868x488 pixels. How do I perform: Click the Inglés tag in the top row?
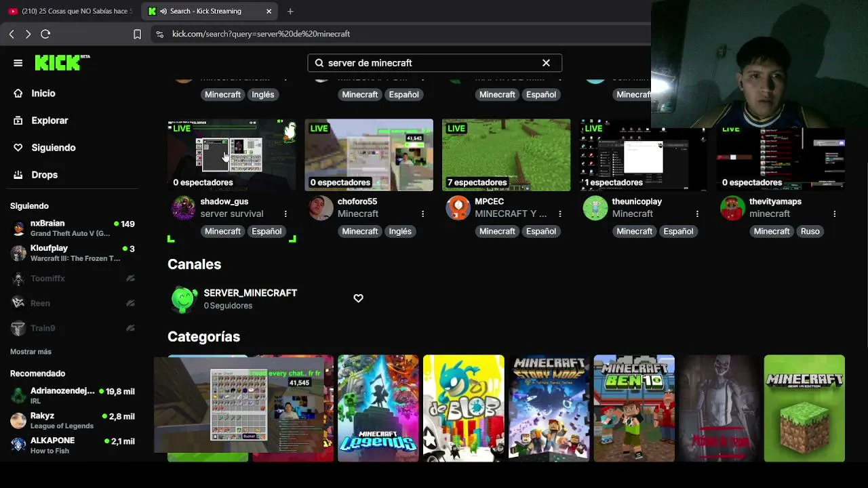[263, 94]
